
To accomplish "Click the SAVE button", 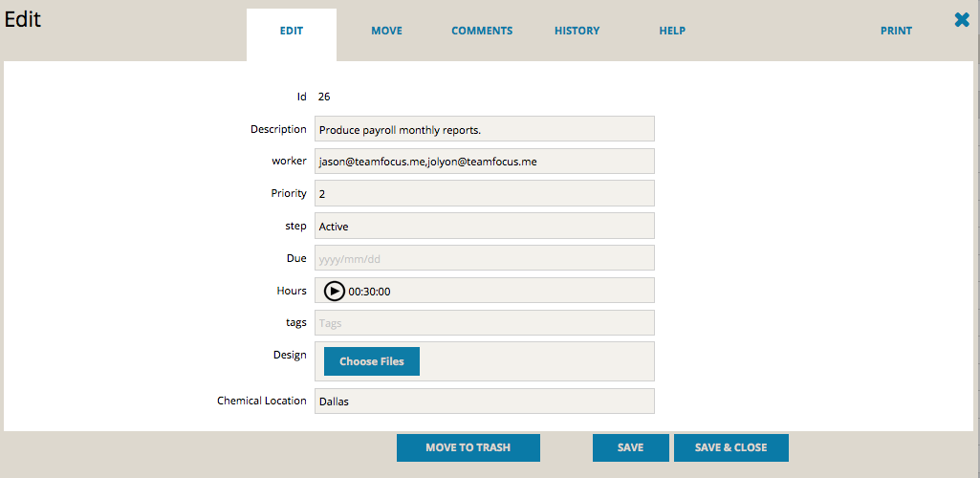I will 631,447.
